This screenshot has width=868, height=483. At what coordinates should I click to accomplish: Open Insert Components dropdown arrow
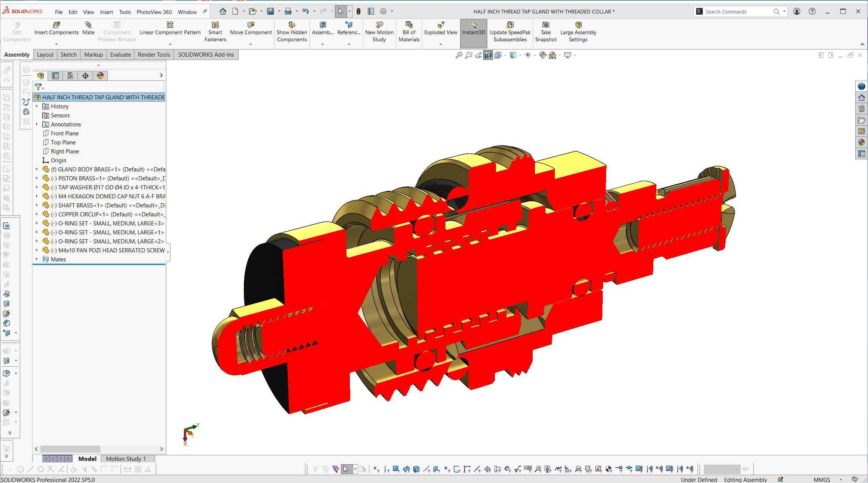[57, 44]
